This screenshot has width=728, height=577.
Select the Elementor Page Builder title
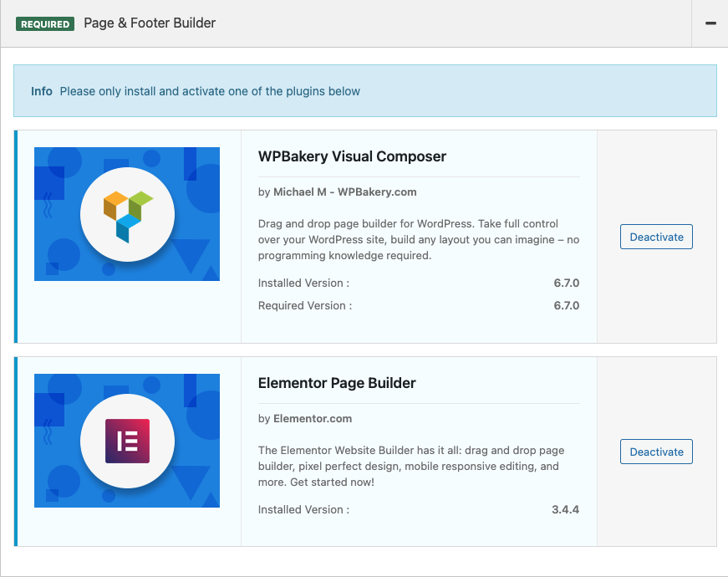(337, 383)
